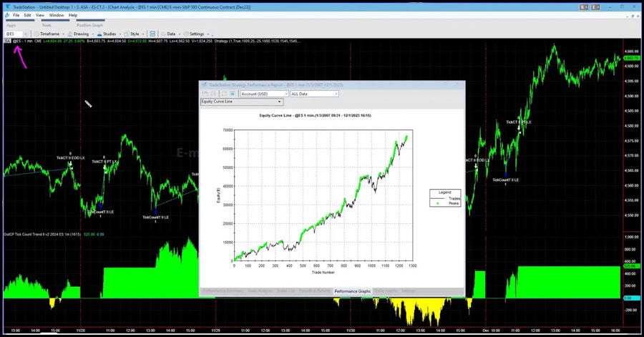Open the Help menu
Viewport: 644px width, 337px height.
click(73, 15)
